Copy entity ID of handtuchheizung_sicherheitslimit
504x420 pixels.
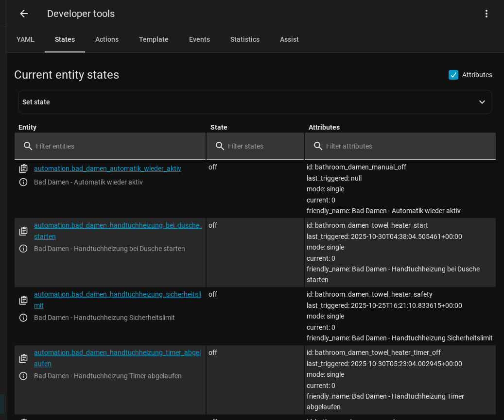(x=23, y=300)
